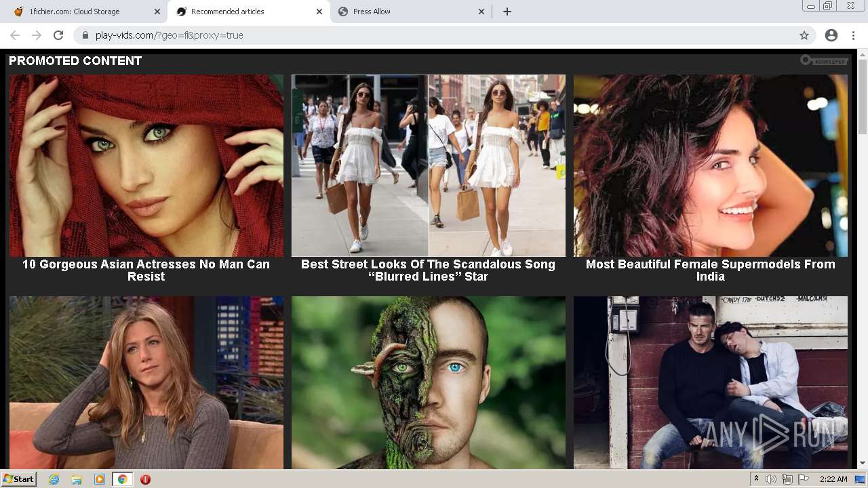Click the vertical scrollbar thumb
The width and height of the screenshot is (868, 488).
(862, 96)
